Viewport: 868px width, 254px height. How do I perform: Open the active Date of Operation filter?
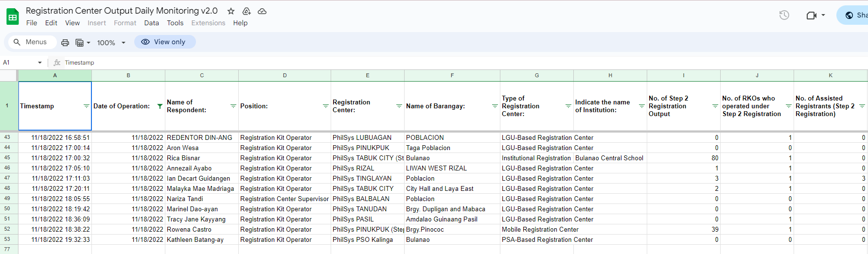[x=159, y=106]
